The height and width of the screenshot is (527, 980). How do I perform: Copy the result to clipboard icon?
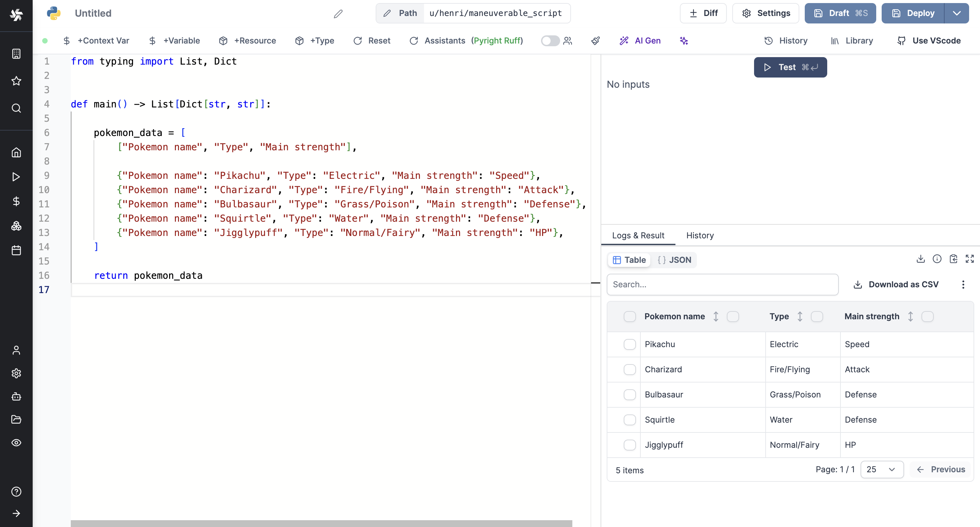click(953, 259)
